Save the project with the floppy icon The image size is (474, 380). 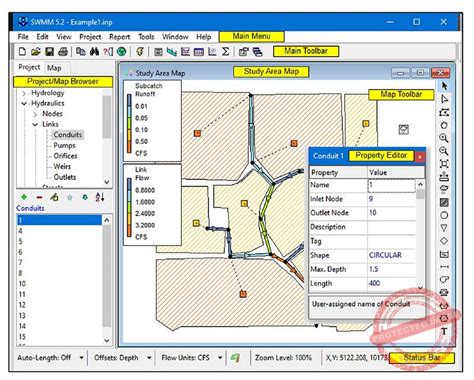[x=49, y=52]
